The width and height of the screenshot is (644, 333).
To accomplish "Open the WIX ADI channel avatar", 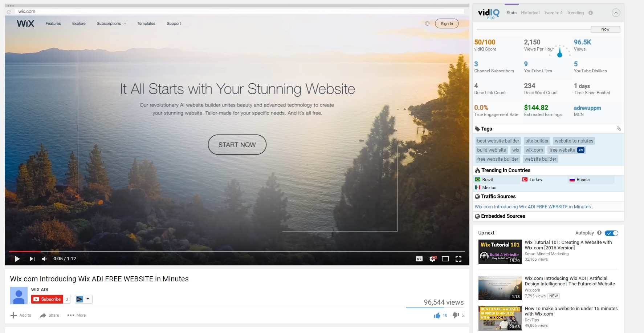I will click(x=19, y=296).
